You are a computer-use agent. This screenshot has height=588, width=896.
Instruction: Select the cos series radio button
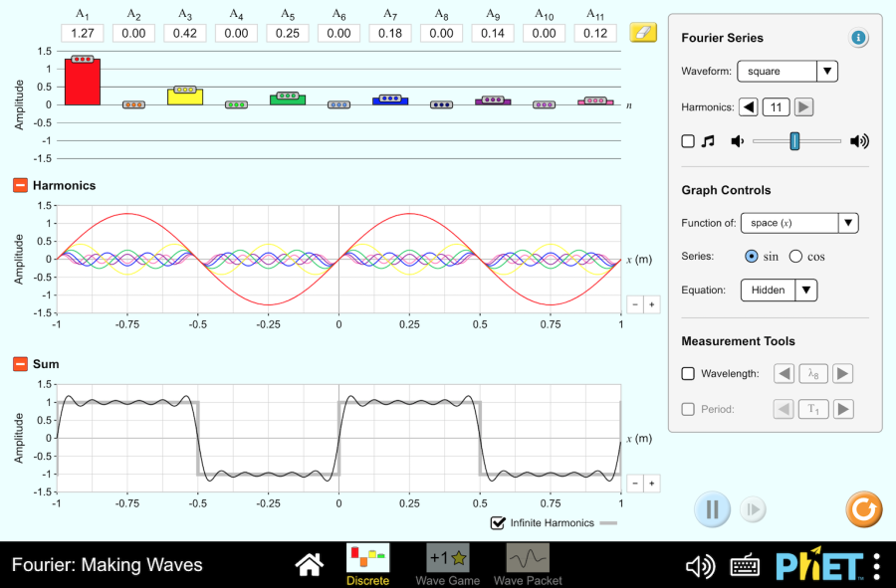[x=795, y=257]
